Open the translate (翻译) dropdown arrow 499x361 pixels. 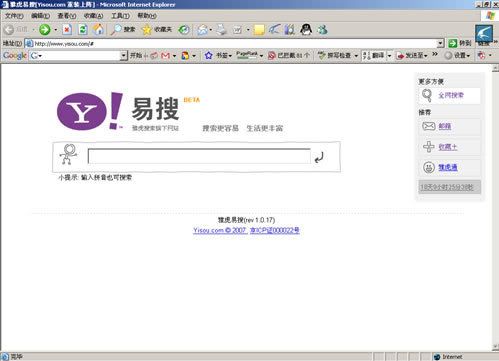pyautogui.click(x=389, y=56)
